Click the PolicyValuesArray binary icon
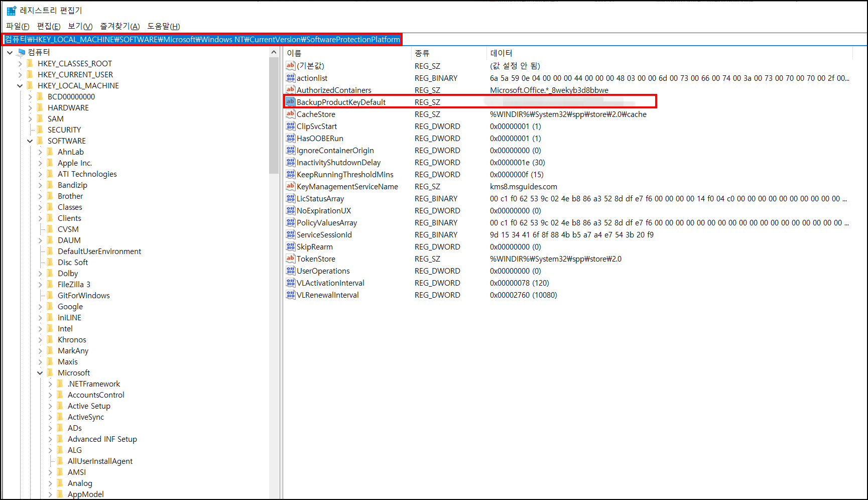 click(x=291, y=222)
